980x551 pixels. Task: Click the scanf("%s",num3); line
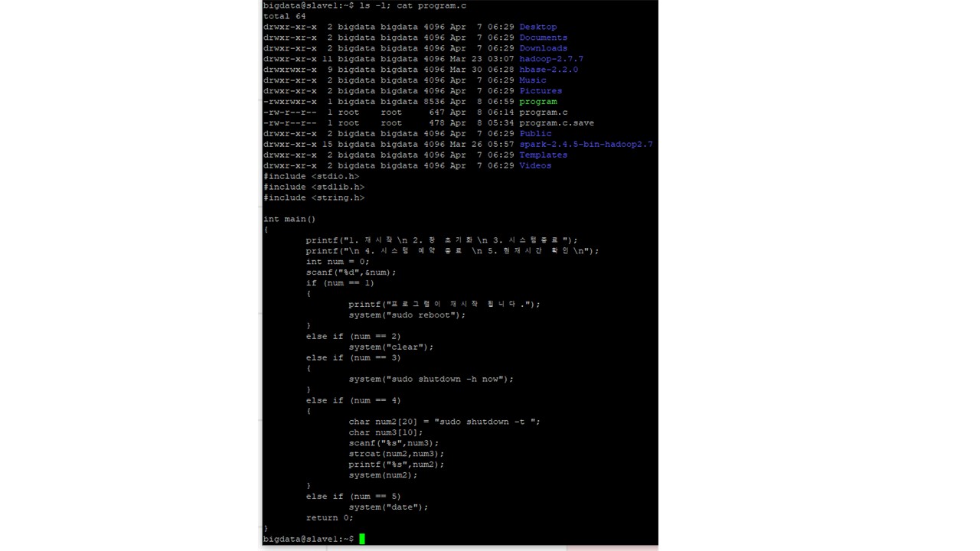[x=394, y=444]
